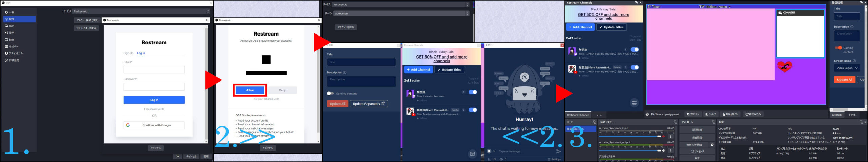Click 配信開始 (Start Streaming) button
This screenshot has width=868, height=162.
(x=697, y=130)
